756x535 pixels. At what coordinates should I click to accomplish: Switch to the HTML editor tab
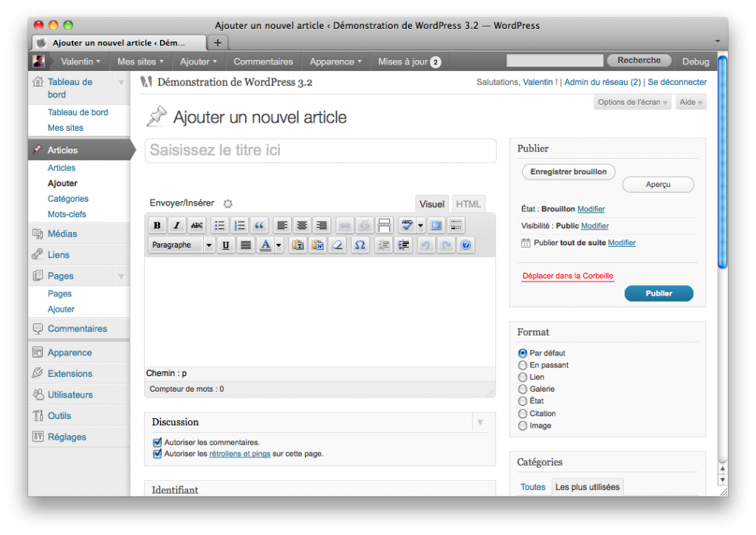point(468,204)
